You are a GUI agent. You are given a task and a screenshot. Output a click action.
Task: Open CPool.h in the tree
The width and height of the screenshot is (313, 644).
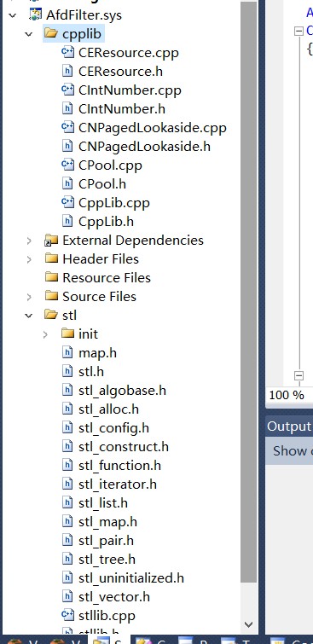(x=102, y=184)
